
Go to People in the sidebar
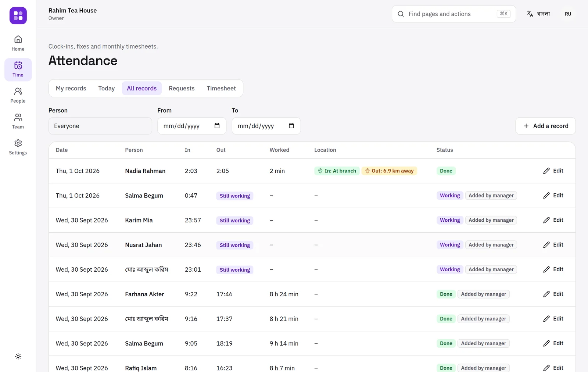coord(18,95)
